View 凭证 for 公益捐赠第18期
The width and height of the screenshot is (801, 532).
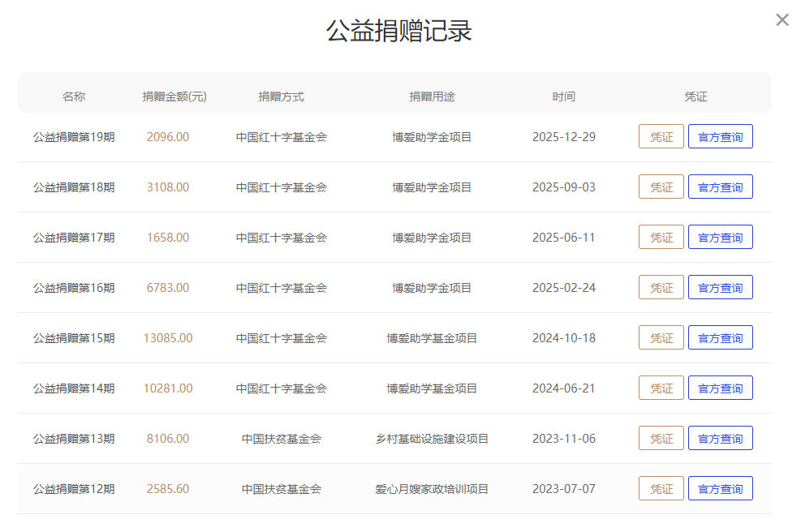661,187
